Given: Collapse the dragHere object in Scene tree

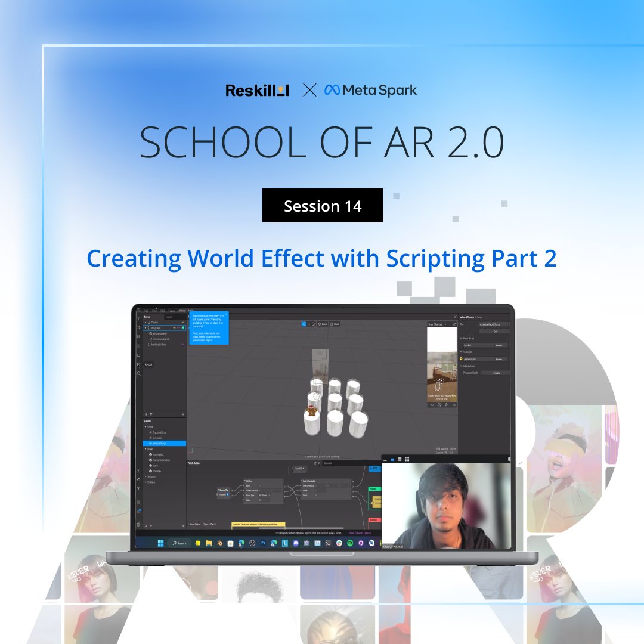Looking at the screenshot, I should pyautogui.click(x=145, y=328).
